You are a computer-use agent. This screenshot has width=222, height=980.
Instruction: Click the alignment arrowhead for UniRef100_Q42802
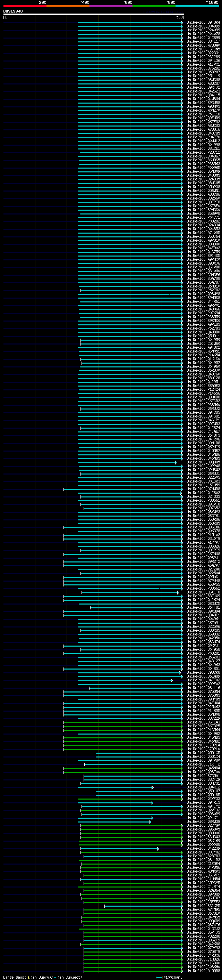181,493
